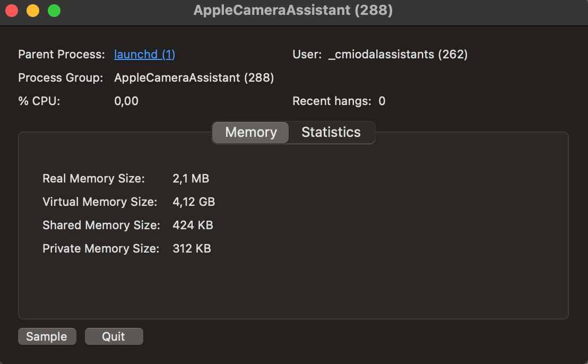Click the Quit button
Viewport: 588px width, 364px height.
(x=114, y=336)
